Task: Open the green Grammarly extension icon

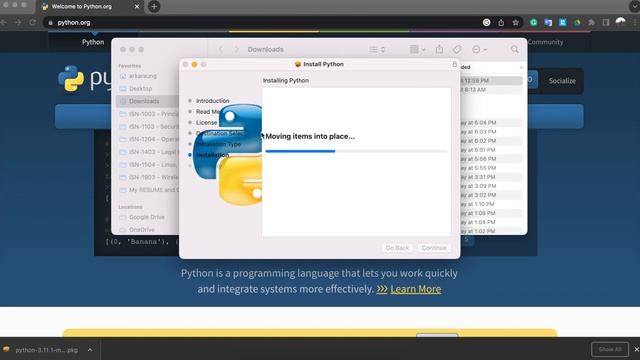Action: (x=533, y=22)
